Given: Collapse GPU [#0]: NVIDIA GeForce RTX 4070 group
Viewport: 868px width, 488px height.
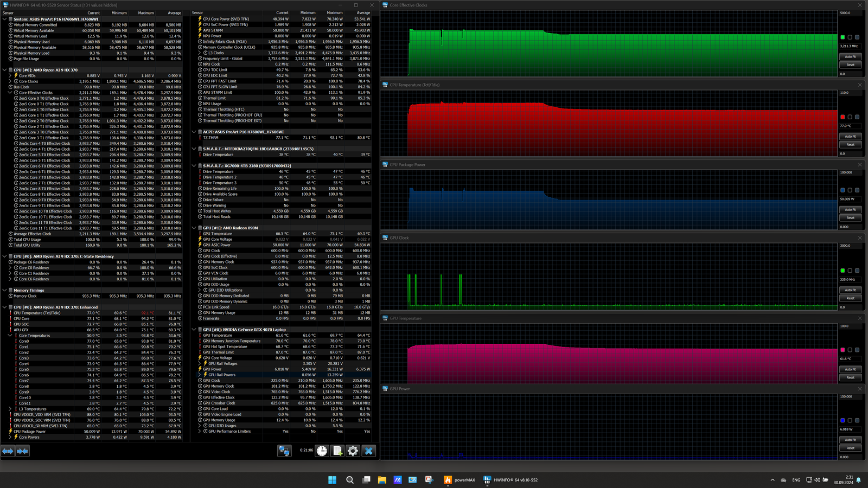Looking at the screenshot, I should [x=194, y=330].
